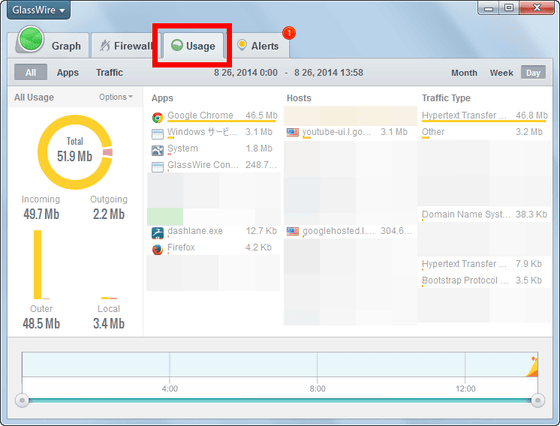Viewport: 560px width, 426px height.
Task: Select Hypertext Transfer 46.8 Mb traffic type
Action: pos(485,116)
